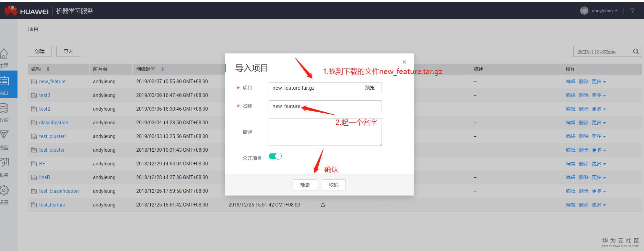Click 预览 browse button in dialog

coord(370,88)
